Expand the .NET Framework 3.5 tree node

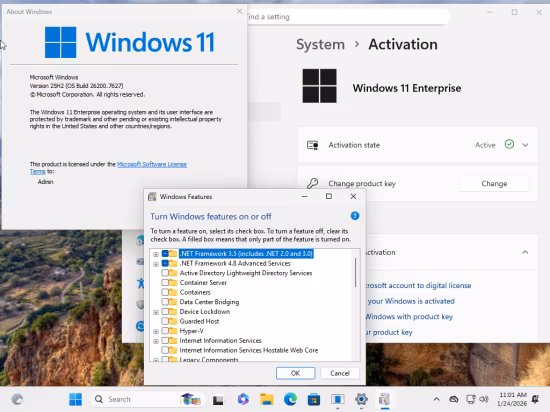(156, 254)
